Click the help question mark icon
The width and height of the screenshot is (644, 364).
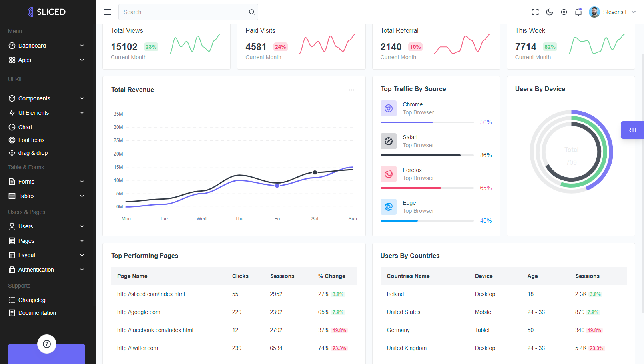47,344
